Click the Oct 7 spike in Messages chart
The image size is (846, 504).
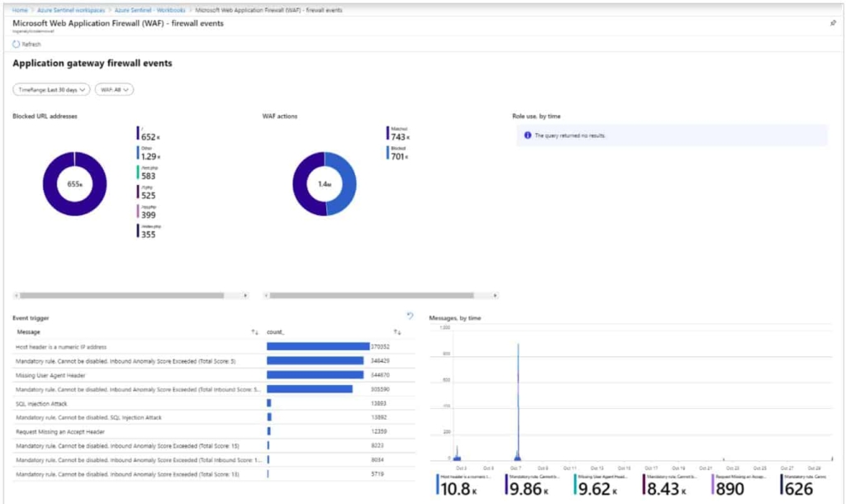coord(518,402)
